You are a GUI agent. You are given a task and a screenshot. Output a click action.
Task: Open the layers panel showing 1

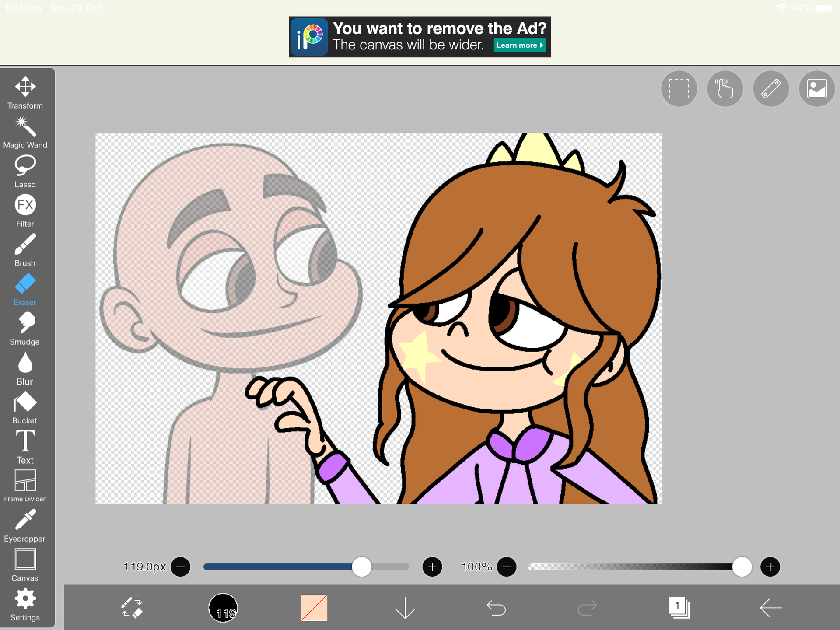(679, 608)
